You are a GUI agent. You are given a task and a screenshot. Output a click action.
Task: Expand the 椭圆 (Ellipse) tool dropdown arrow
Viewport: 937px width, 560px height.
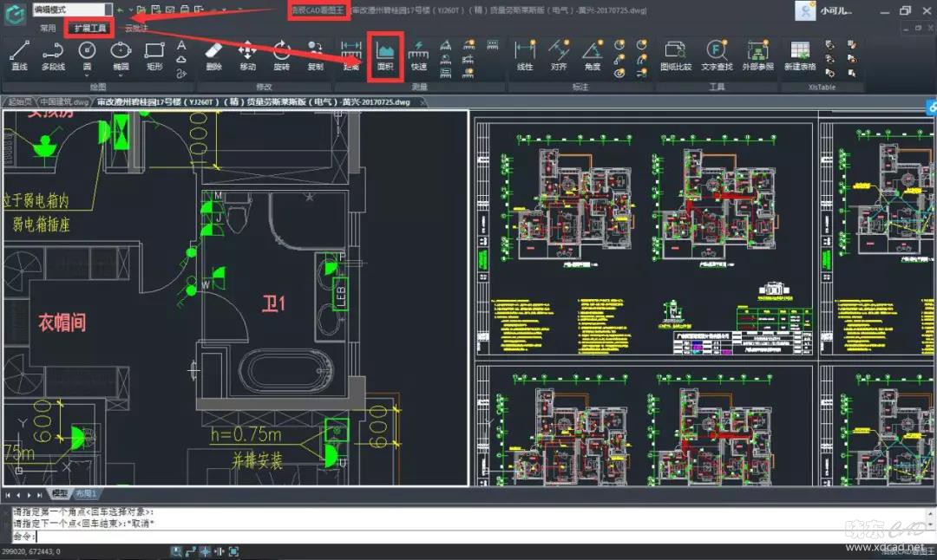click(x=121, y=75)
